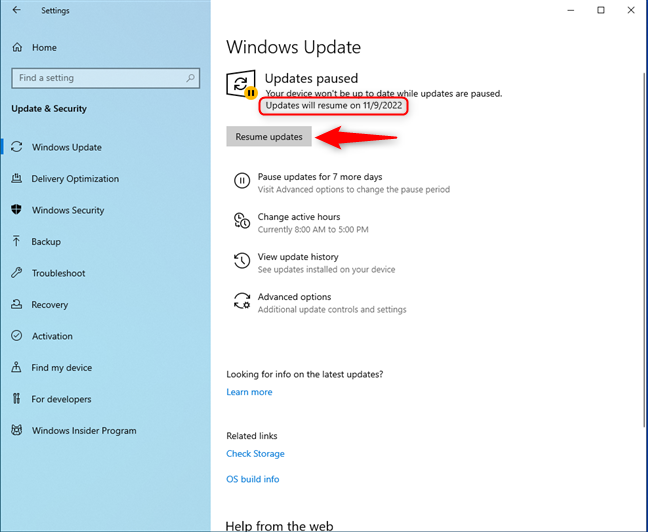Navigate to the Recovery section
Viewport: 648px width, 532px height.
(x=50, y=305)
